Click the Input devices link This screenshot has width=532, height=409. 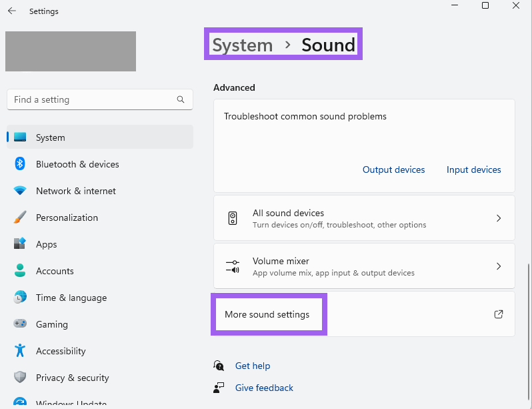click(473, 169)
